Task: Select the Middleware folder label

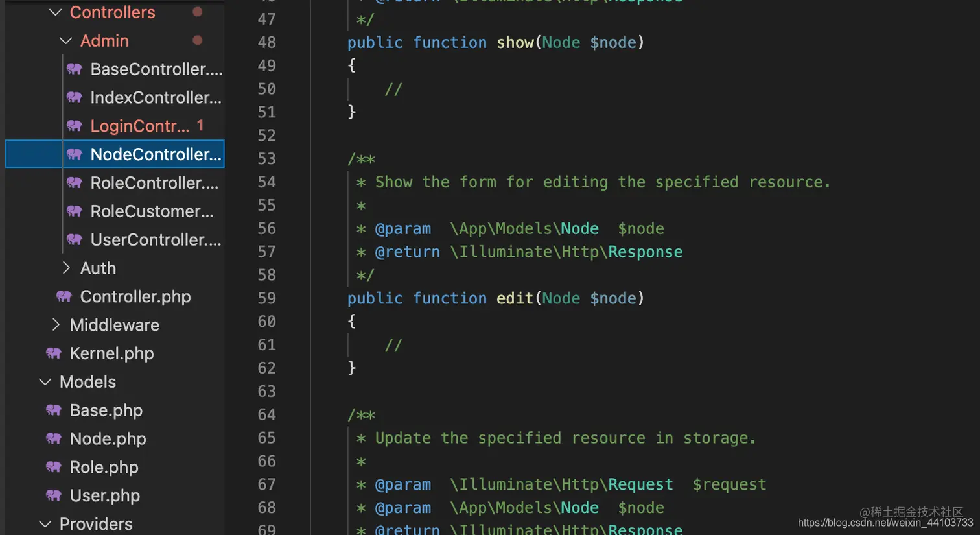Action: (114, 325)
